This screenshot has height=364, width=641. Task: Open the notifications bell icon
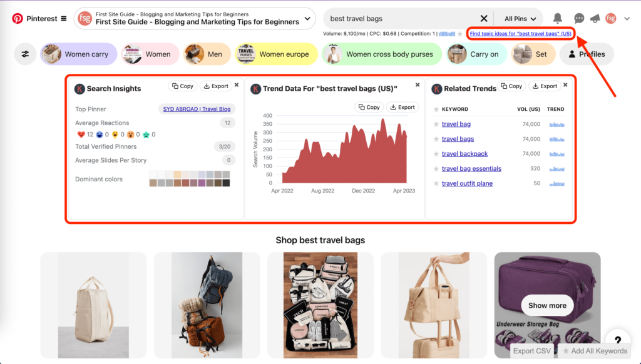click(557, 19)
